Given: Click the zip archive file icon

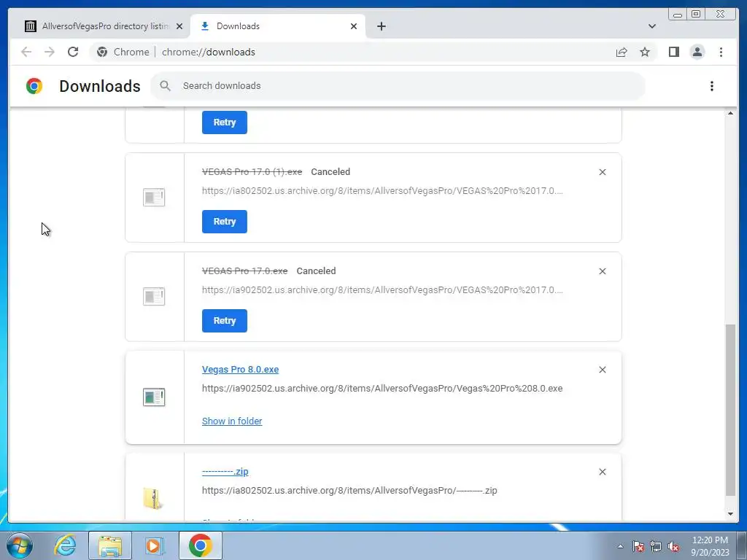Looking at the screenshot, I should [153, 499].
